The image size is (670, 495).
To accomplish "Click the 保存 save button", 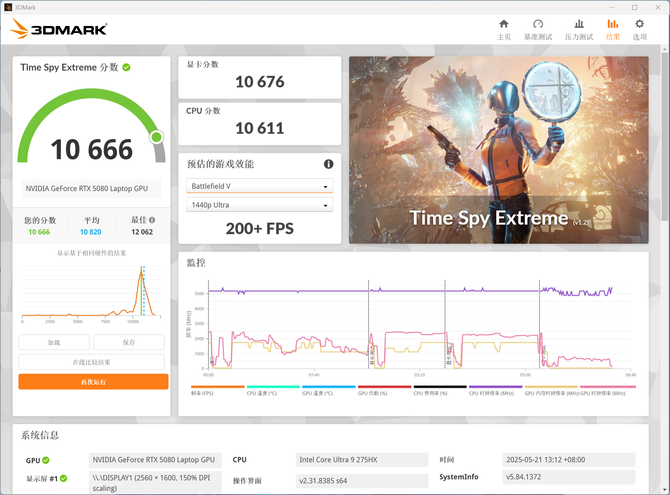I will pos(129,342).
